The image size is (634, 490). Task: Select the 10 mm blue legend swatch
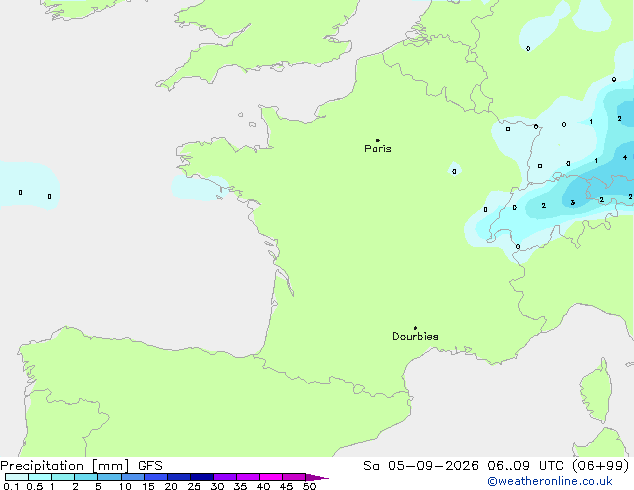[132, 477]
